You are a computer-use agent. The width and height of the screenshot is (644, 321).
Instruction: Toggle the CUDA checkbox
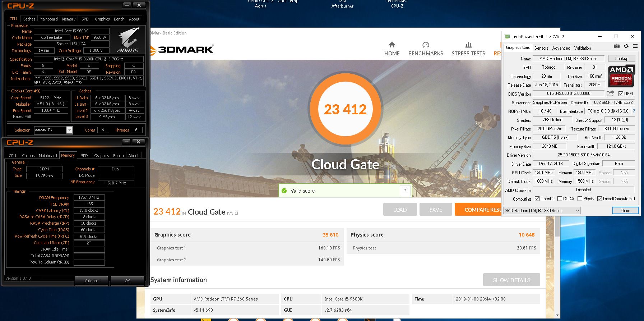click(560, 198)
